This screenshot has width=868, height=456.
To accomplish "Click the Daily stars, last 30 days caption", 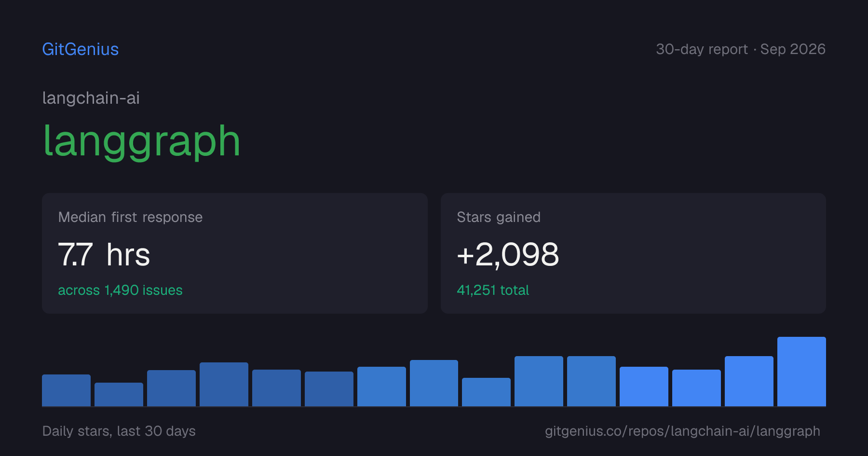I will tap(119, 431).
